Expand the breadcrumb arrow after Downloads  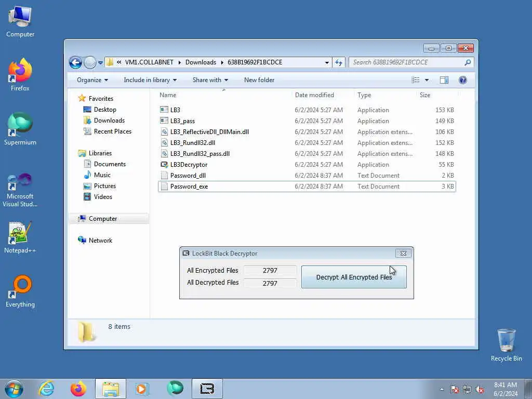click(222, 62)
